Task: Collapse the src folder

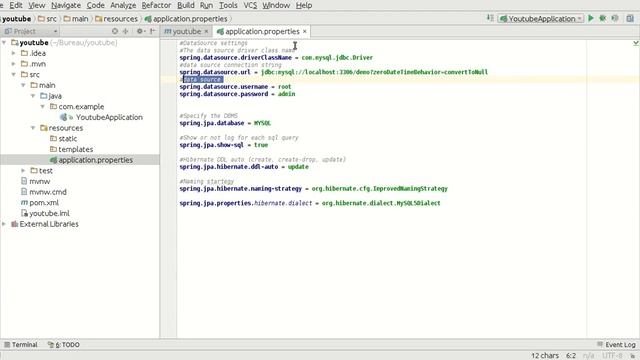Action: (x=13, y=74)
